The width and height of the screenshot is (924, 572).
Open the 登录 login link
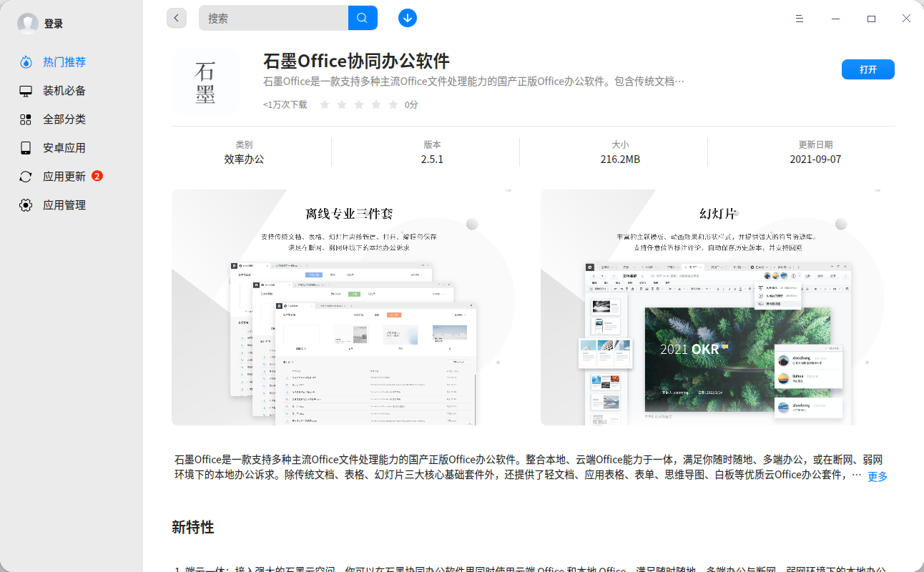(54, 24)
